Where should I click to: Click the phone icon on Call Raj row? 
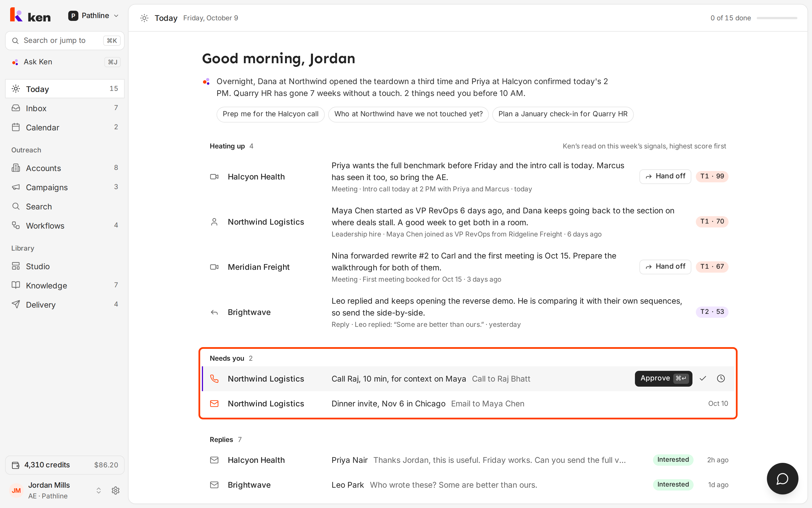pos(214,379)
